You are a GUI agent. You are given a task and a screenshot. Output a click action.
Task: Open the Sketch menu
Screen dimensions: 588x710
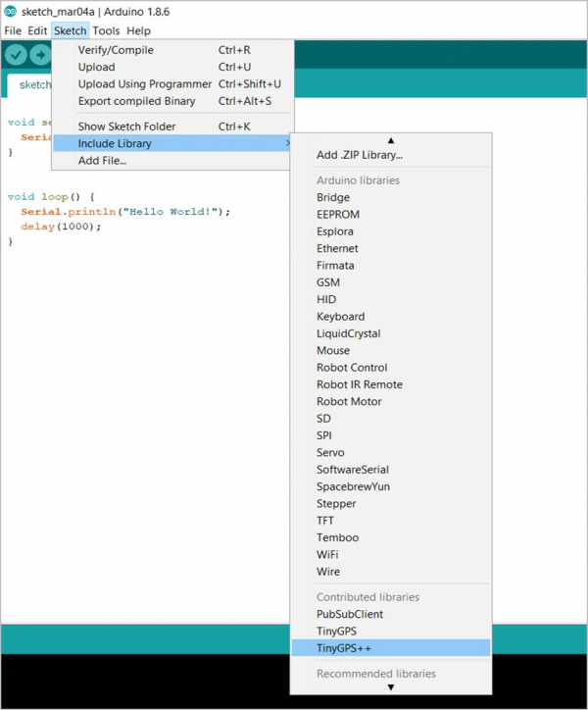click(x=71, y=30)
